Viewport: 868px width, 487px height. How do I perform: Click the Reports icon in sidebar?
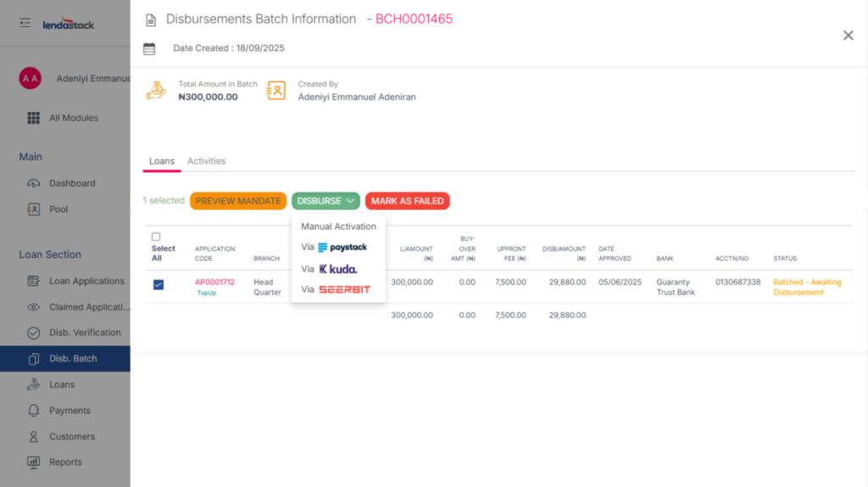(34, 462)
